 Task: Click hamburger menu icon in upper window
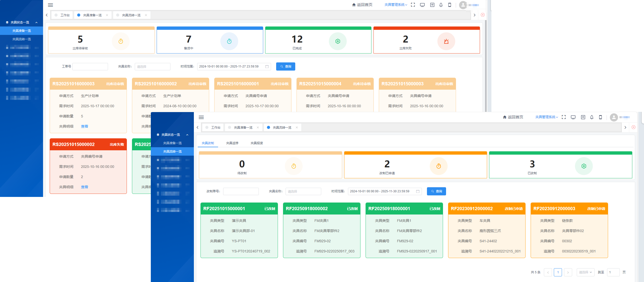(x=50, y=5)
